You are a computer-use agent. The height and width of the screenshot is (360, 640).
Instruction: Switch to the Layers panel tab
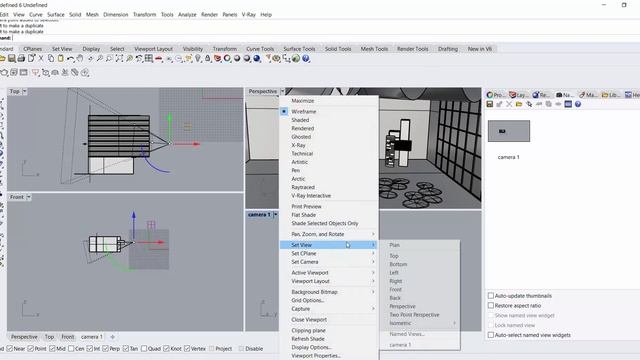[x=519, y=95]
